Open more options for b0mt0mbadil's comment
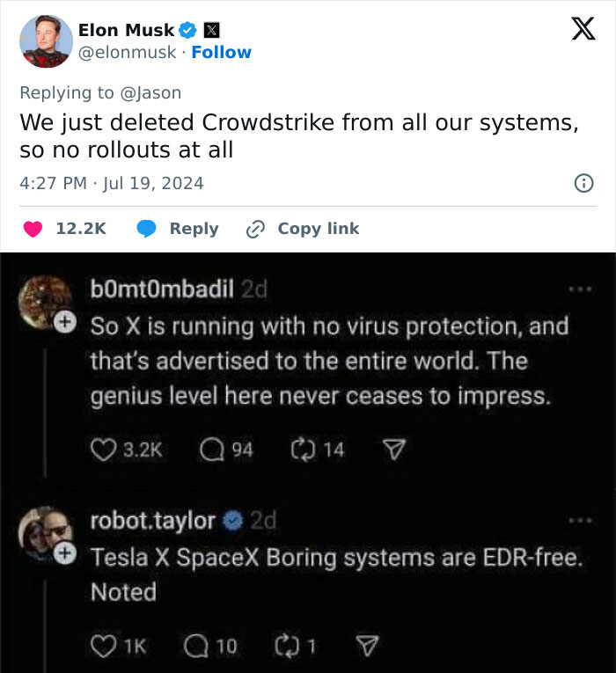This screenshot has height=673, width=616. tap(577, 288)
